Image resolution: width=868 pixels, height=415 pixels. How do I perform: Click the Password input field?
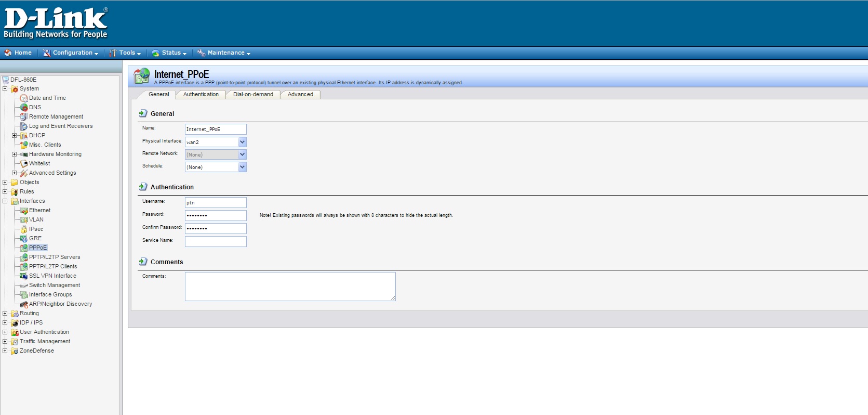[x=216, y=215]
